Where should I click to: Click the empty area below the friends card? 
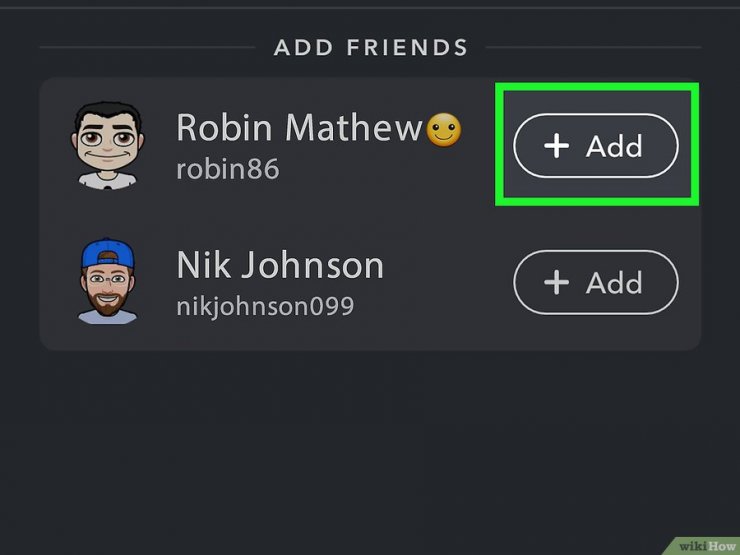point(370,448)
